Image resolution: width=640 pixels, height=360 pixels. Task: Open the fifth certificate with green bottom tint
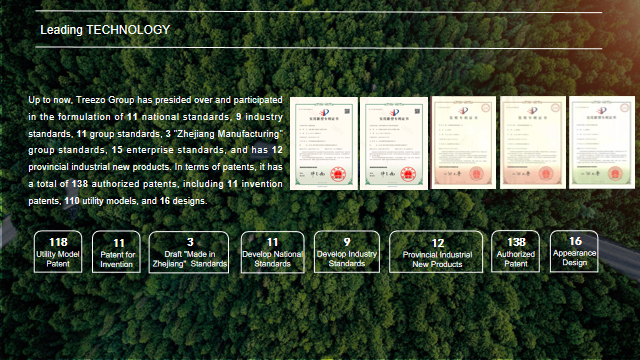tap(602, 142)
